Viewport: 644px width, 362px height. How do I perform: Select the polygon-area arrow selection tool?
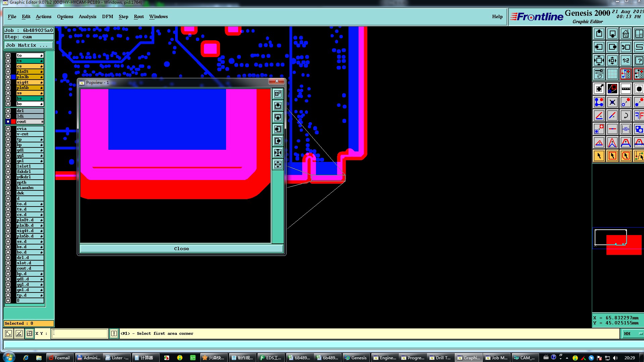pos(626,156)
